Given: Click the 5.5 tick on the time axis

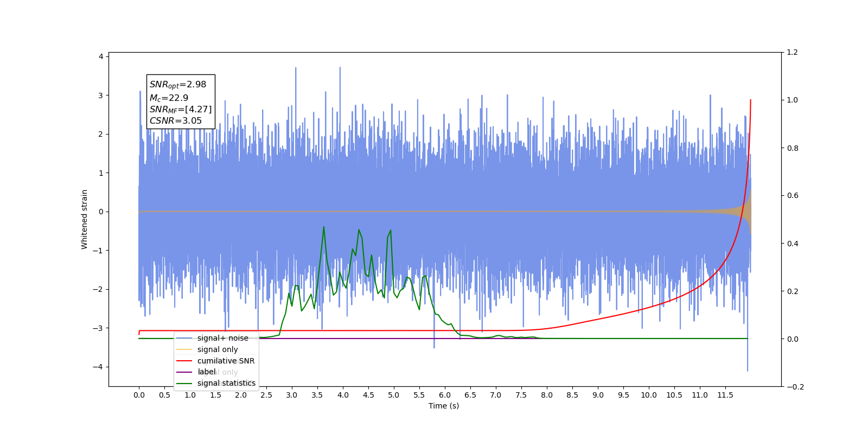Looking at the screenshot, I should [x=419, y=395].
